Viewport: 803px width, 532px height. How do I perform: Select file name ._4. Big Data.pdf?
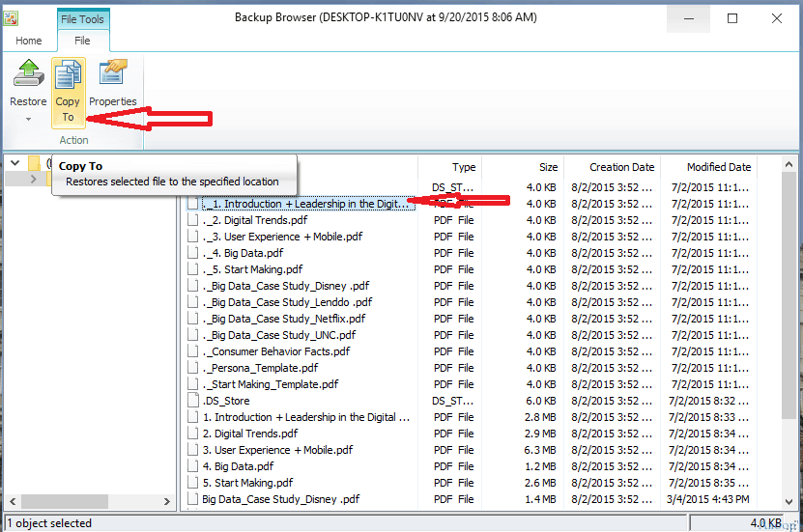click(243, 253)
